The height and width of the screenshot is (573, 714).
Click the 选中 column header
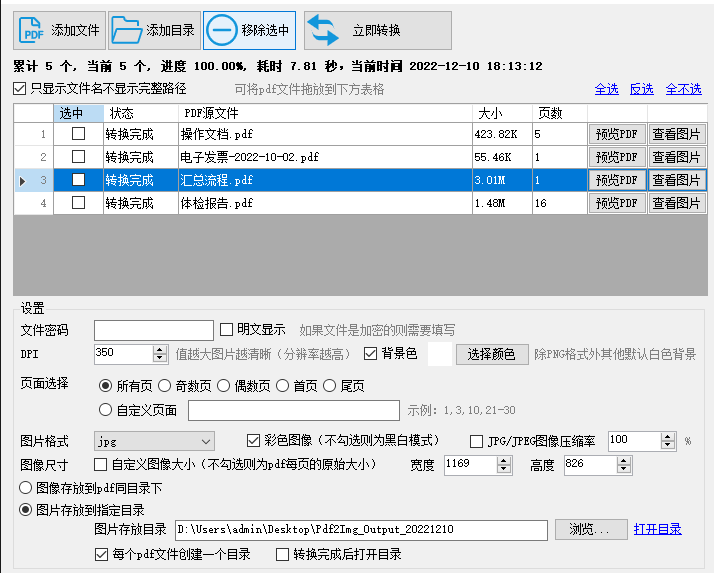click(x=78, y=113)
